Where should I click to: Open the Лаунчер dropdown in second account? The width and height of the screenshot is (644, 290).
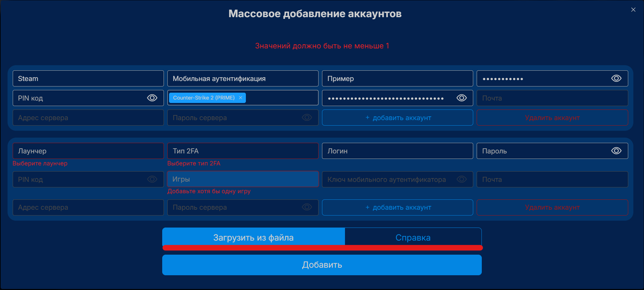tap(88, 151)
